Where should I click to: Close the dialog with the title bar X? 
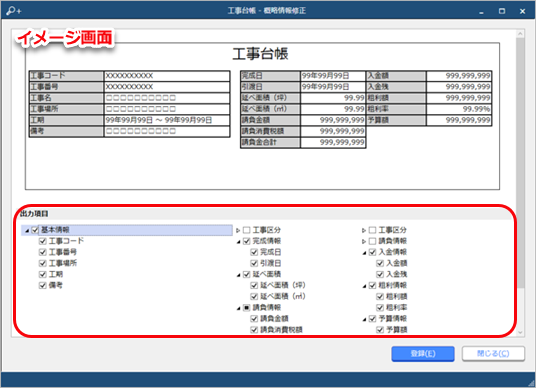[522, 11]
